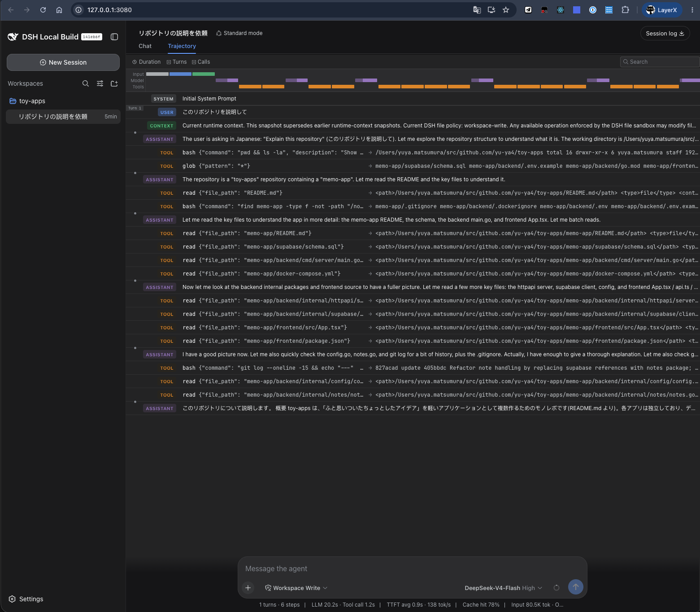Open the translate page icon
The width and height of the screenshot is (700, 612).
pyautogui.click(x=477, y=10)
